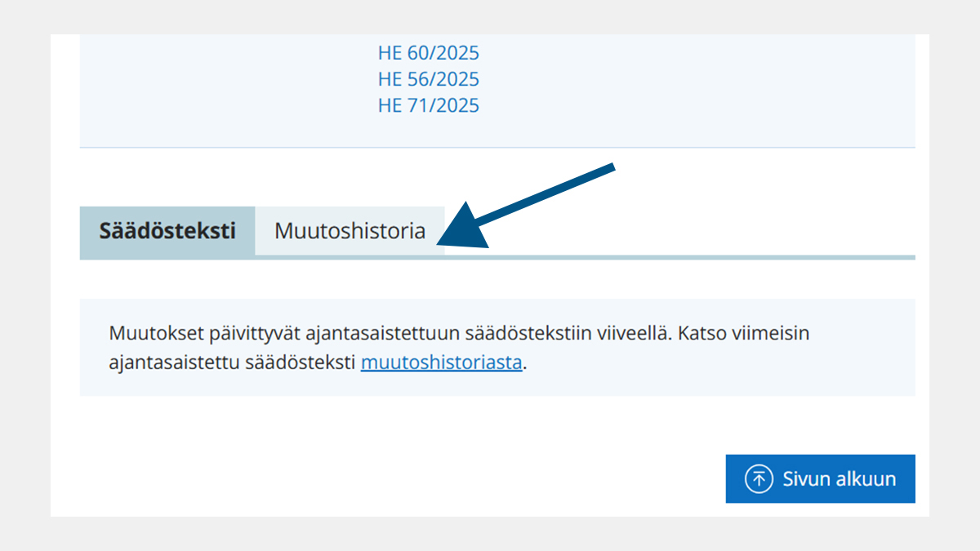The height and width of the screenshot is (551, 980).
Task: View change history by clicking Muutoshistoria
Action: (x=350, y=231)
